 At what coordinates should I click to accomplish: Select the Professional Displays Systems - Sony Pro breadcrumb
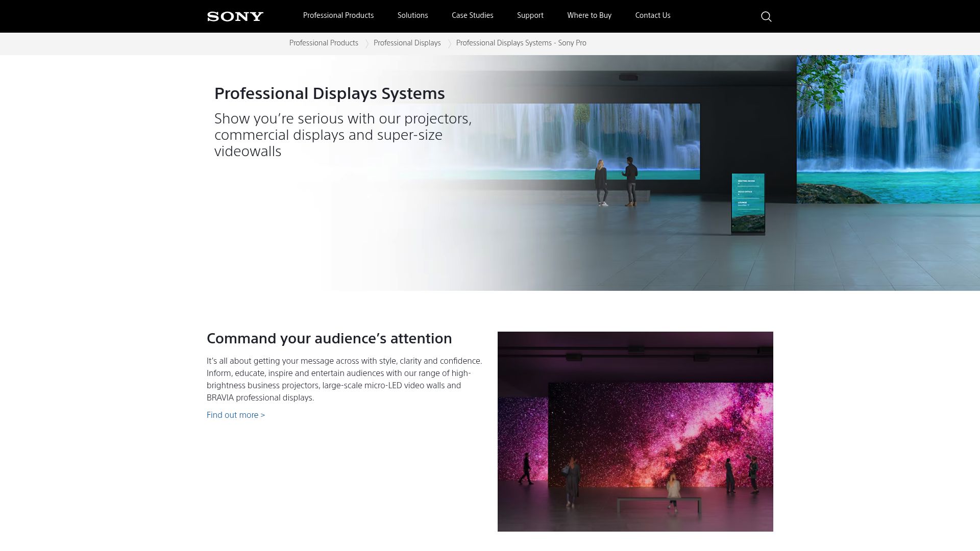pos(521,43)
